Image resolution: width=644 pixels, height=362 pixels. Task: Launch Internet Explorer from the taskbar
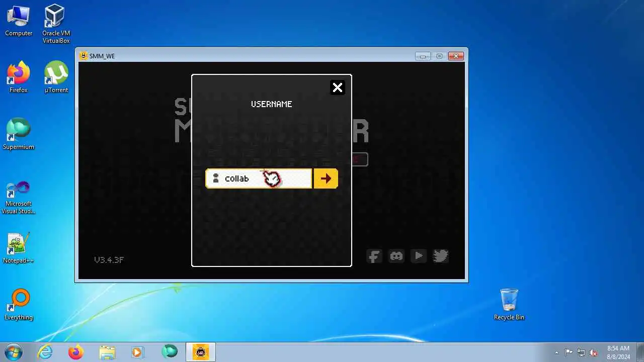[45, 352]
